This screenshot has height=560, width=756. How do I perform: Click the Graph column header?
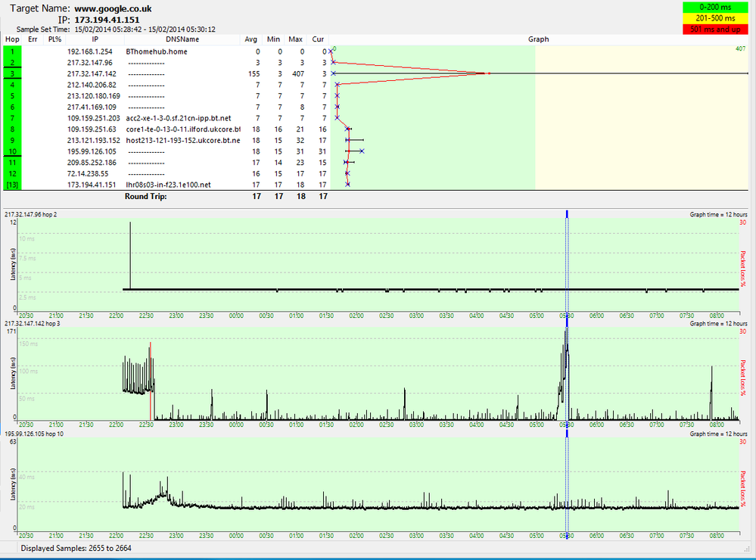[x=538, y=39]
